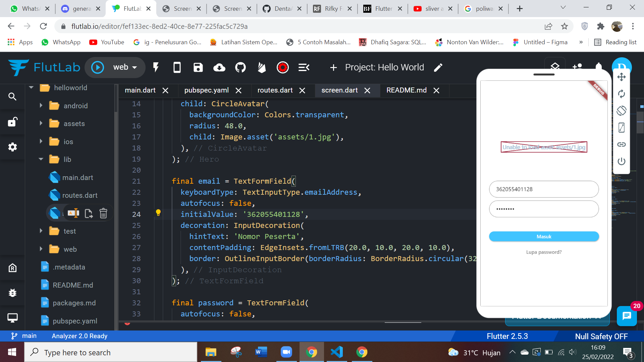644x362 pixels.
Task: Toggle the device frame visibility icon
Action: point(622,128)
